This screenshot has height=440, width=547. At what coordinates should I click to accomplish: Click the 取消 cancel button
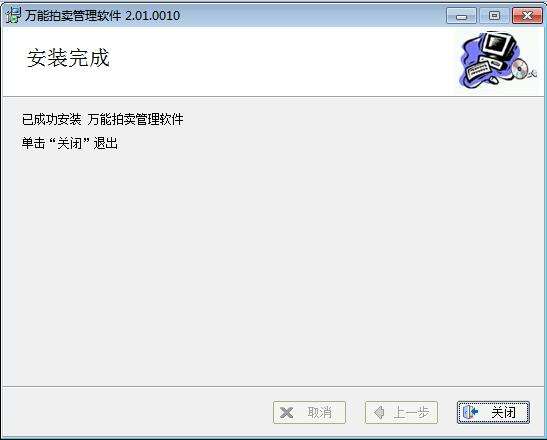[x=309, y=412]
